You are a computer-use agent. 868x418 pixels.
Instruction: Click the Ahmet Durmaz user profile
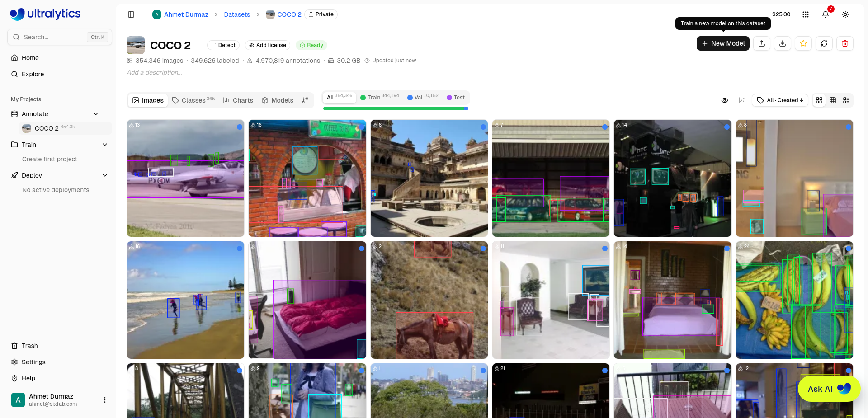point(53,400)
